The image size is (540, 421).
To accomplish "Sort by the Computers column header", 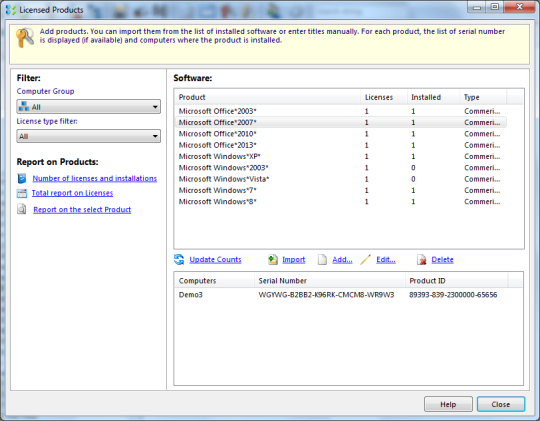I will [x=215, y=280].
